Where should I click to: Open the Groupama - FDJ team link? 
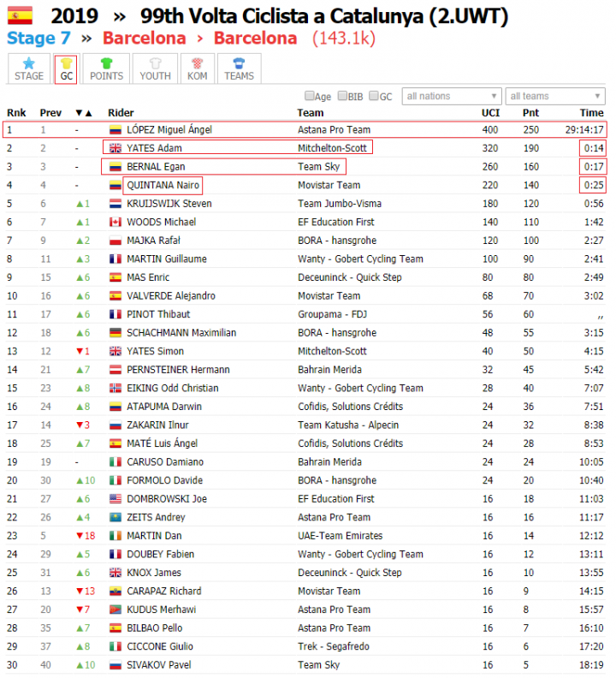[333, 314]
